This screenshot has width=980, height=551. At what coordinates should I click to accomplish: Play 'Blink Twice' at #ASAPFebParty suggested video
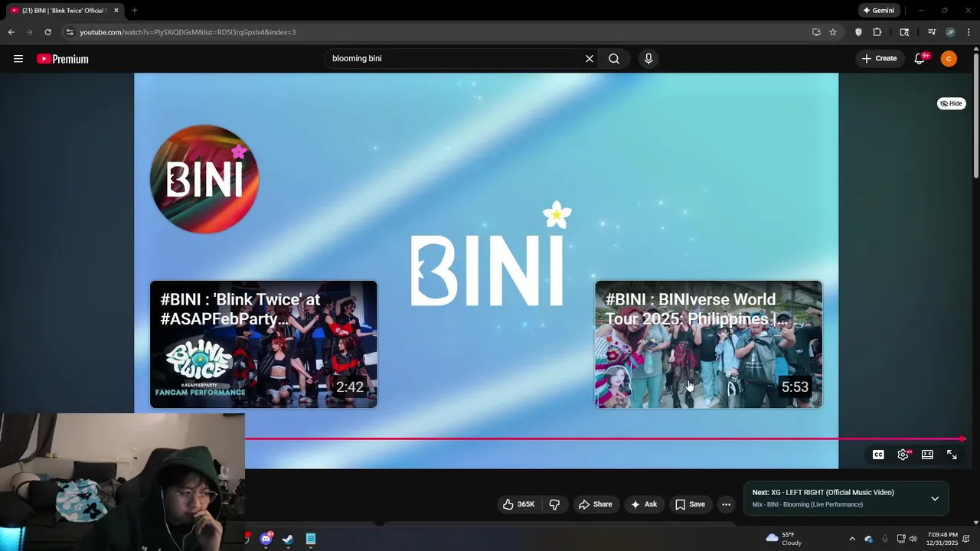click(263, 344)
